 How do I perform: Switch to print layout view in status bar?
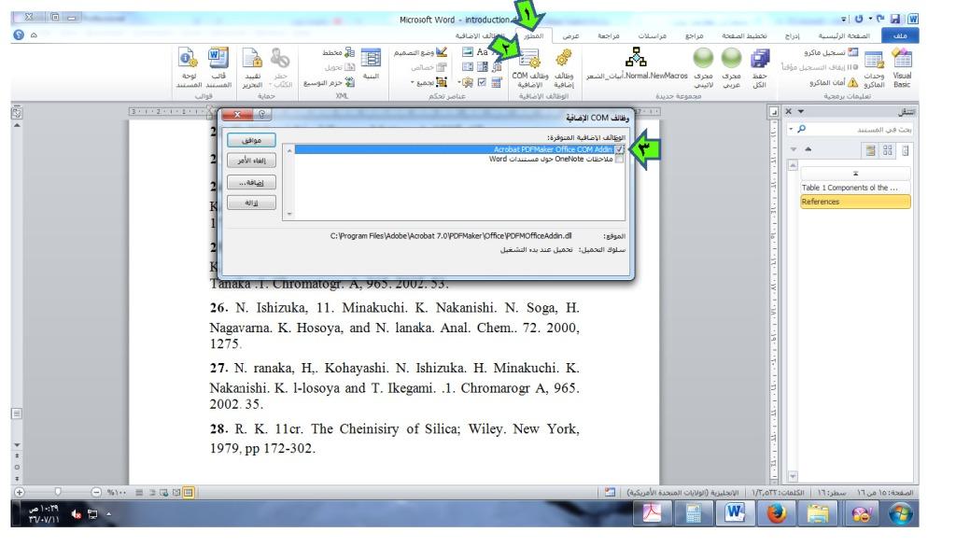[189, 493]
